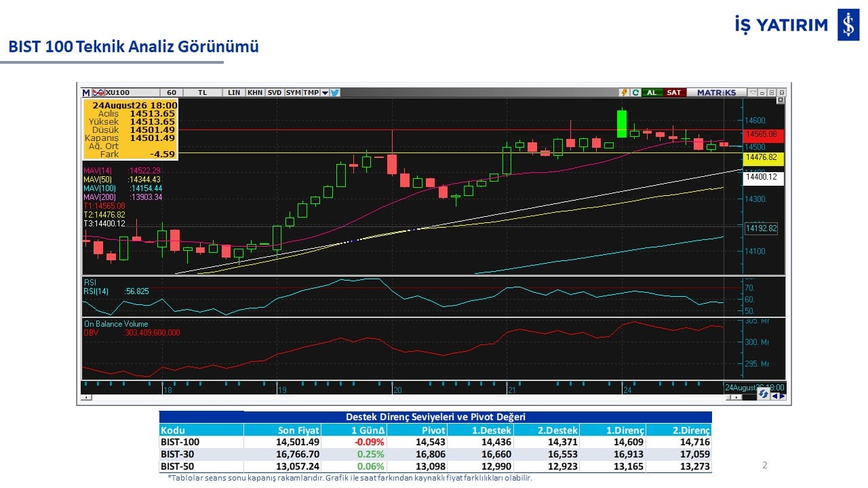Change the 60 period setting
The image size is (868, 488).
point(172,92)
